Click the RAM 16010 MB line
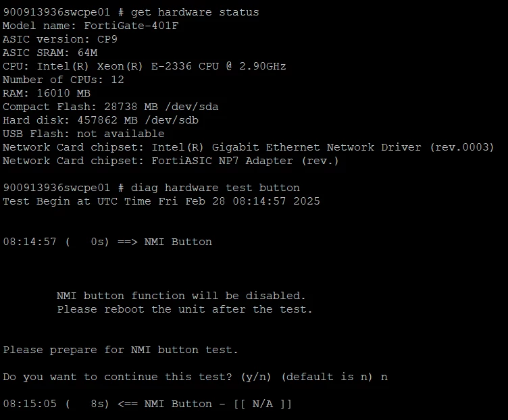 point(47,93)
